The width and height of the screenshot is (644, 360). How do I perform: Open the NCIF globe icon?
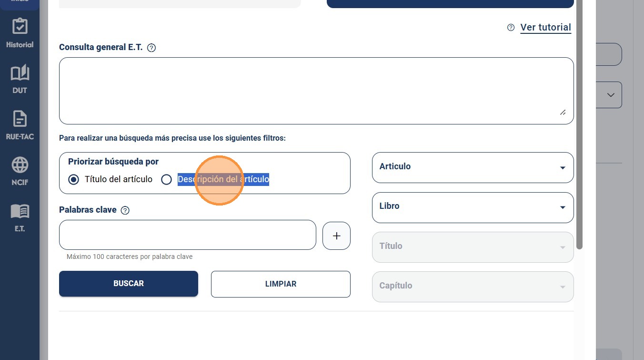point(20,165)
